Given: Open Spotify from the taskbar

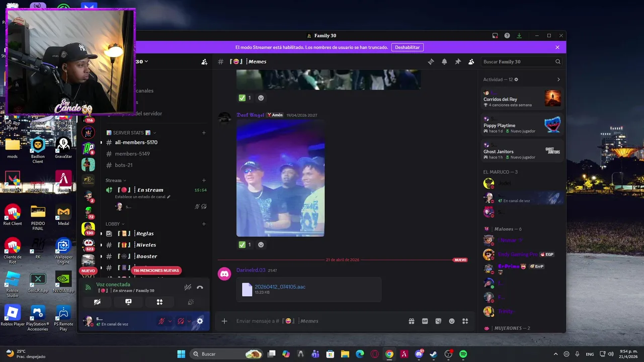Looking at the screenshot, I should [463, 354].
